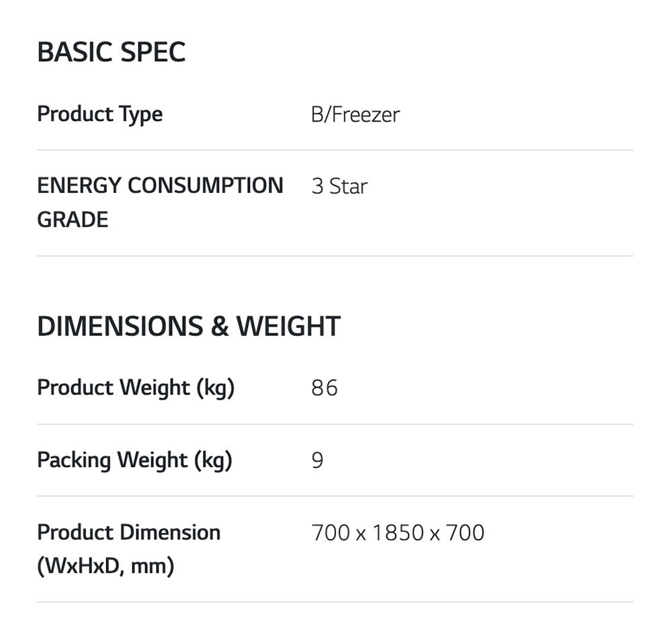The image size is (672, 633).
Task: Click the first 700 width number
Action: [330, 533]
